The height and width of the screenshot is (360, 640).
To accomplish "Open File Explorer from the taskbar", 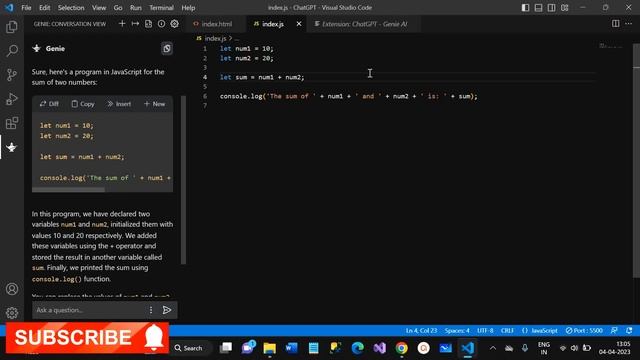I will 269,348.
